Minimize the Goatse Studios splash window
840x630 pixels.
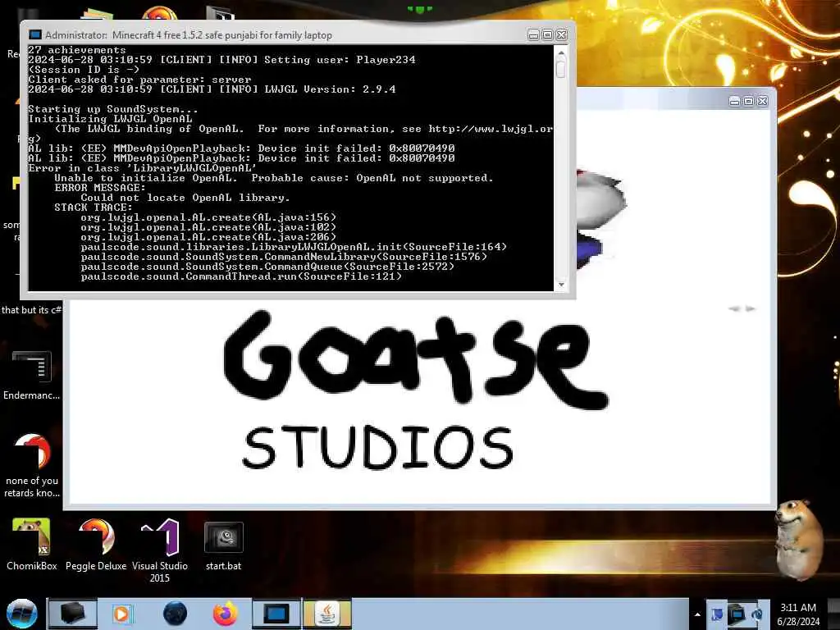(x=735, y=101)
